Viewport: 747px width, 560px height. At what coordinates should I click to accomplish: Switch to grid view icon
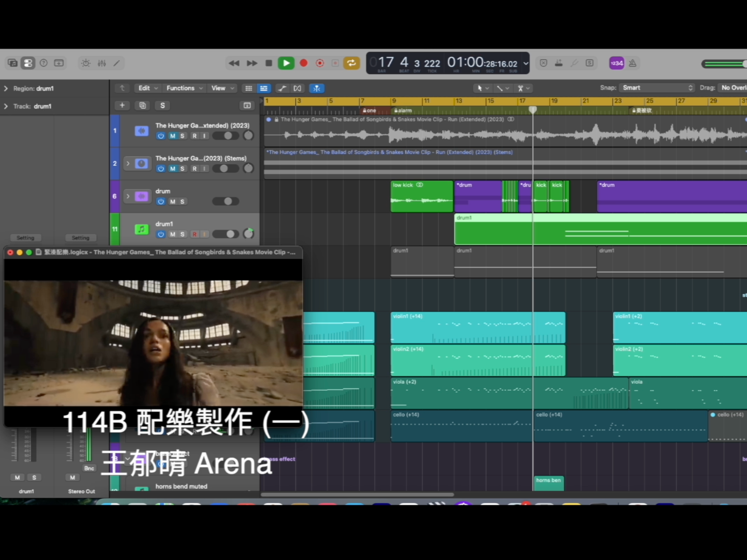[249, 88]
